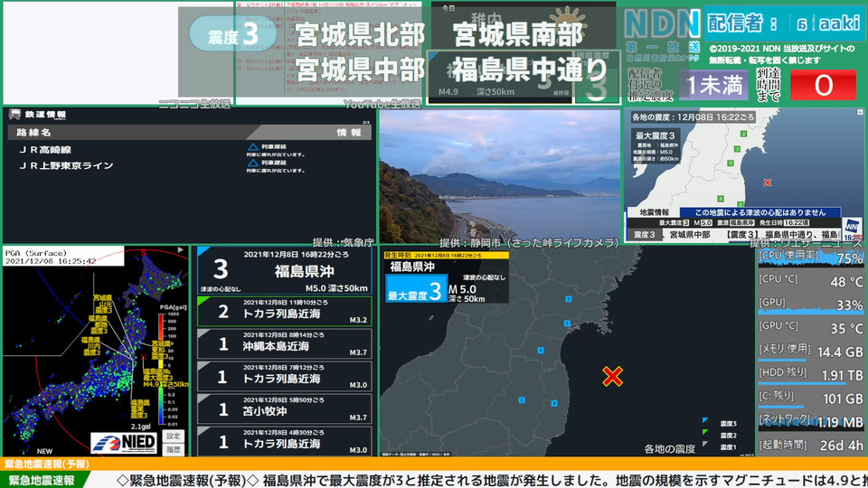Viewport: 868px width, 488px height.
Task: Select the トカラ列島近海 M3.2 11時10分 entry
Action: click(x=285, y=312)
